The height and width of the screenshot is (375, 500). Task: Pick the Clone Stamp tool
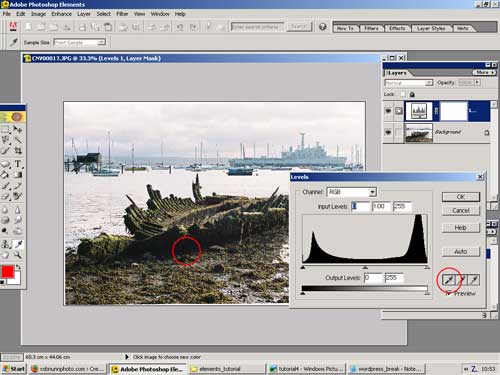coord(6,244)
